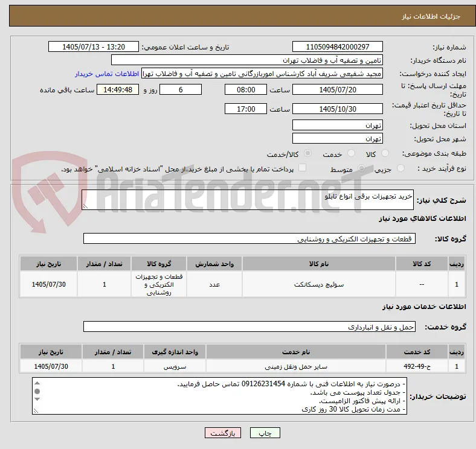
Task: Click the buyer organization name field
Action: click(247, 60)
